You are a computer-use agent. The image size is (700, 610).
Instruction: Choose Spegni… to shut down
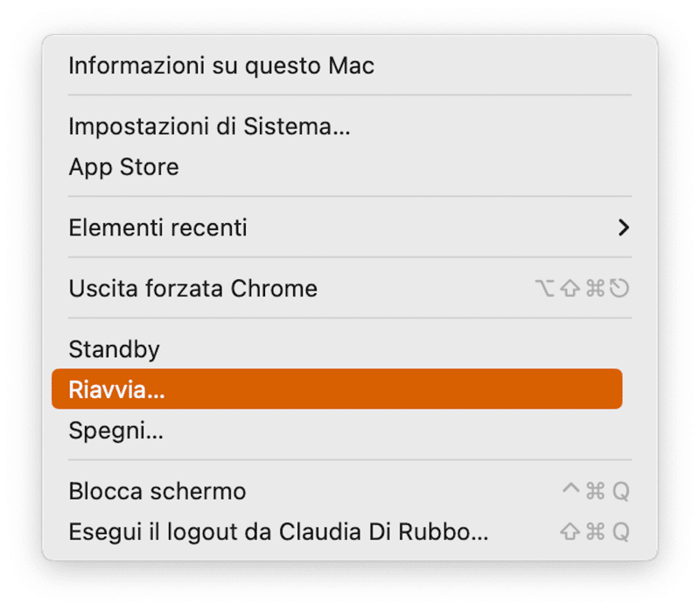pos(115,430)
